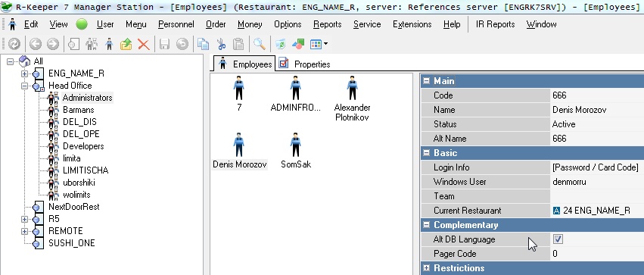Click the Windows User value denmorru

pyautogui.click(x=569, y=182)
